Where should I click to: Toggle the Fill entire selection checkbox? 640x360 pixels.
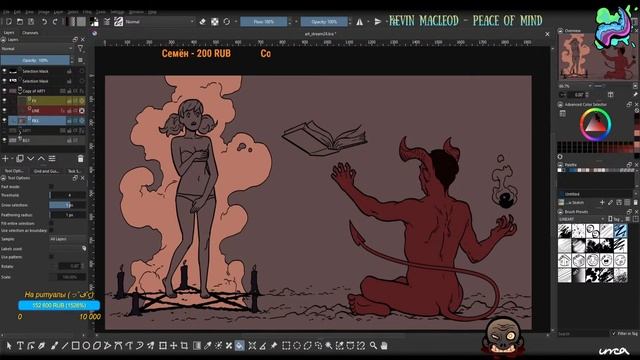coord(51,224)
